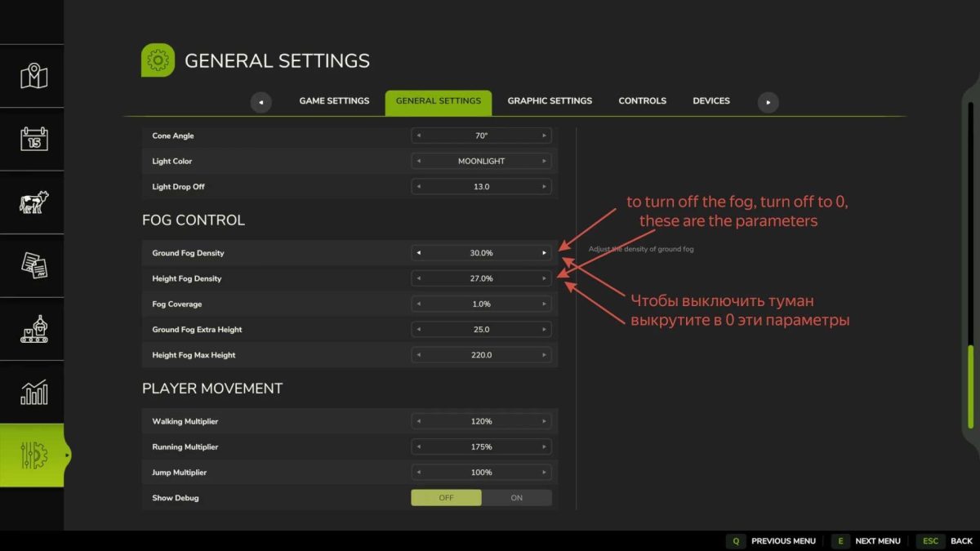
Task: Open the production factory icon in the sidebar
Action: 32,329
